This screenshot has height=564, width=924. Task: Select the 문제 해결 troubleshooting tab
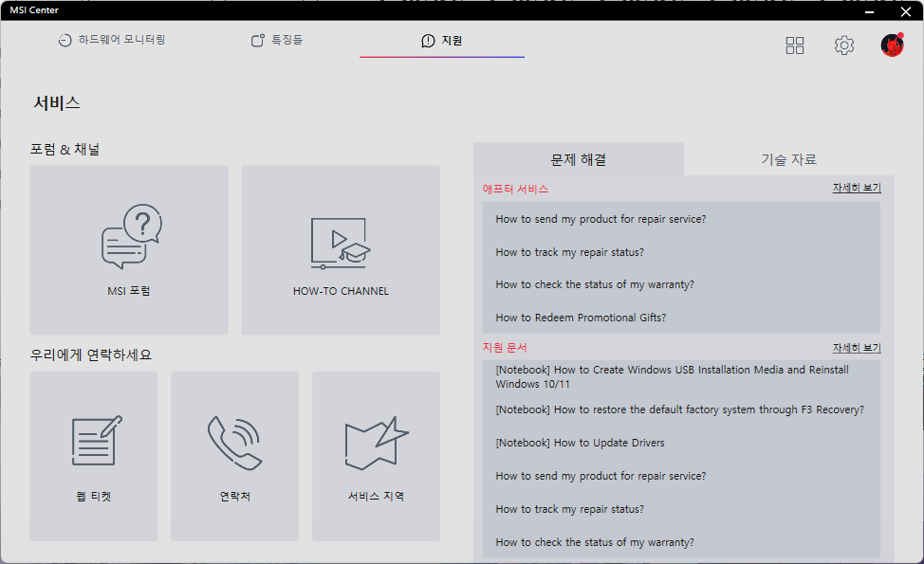[578, 159]
